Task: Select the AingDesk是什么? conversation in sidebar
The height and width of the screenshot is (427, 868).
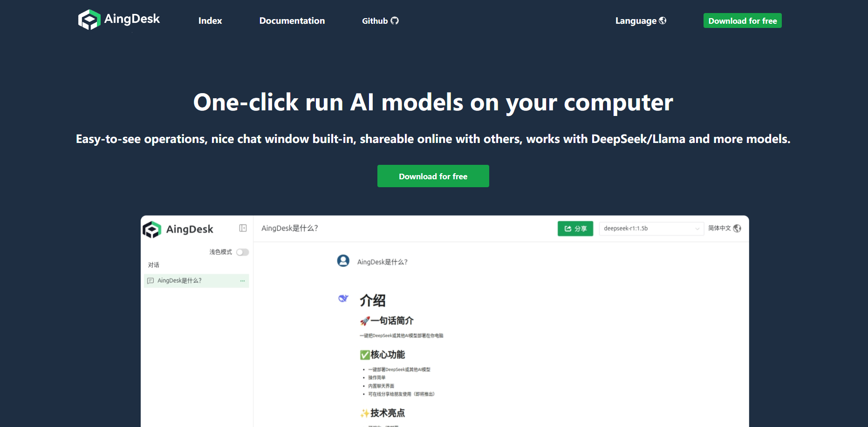Action: coord(197,281)
